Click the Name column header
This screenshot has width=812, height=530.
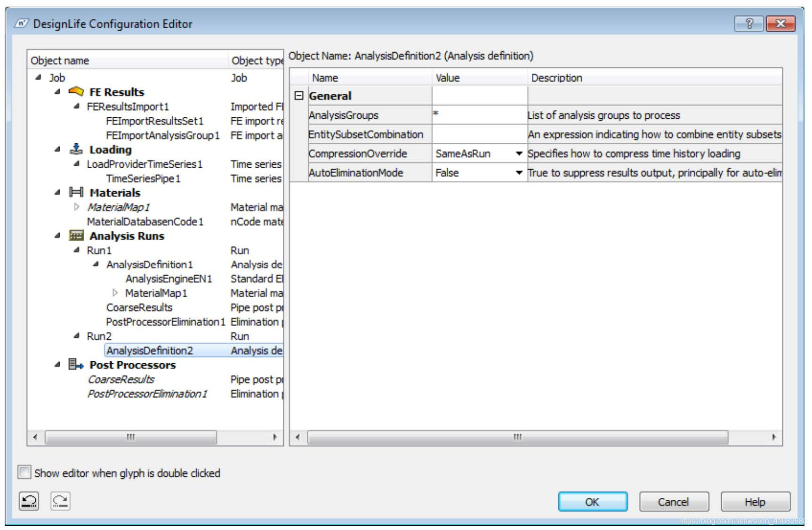click(x=370, y=78)
